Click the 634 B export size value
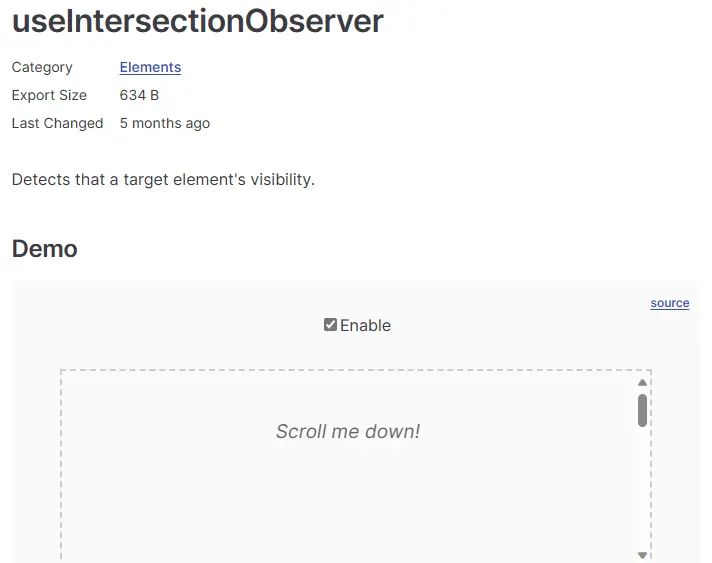The image size is (712, 563). (139, 96)
